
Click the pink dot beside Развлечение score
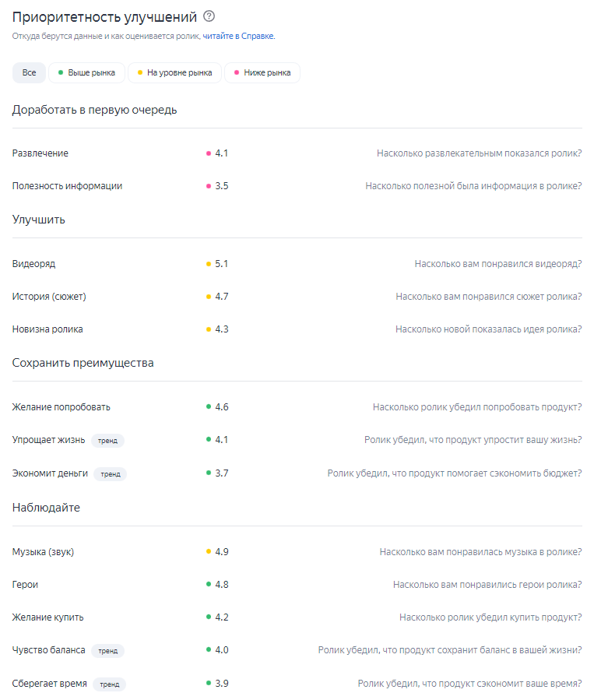coord(209,153)
